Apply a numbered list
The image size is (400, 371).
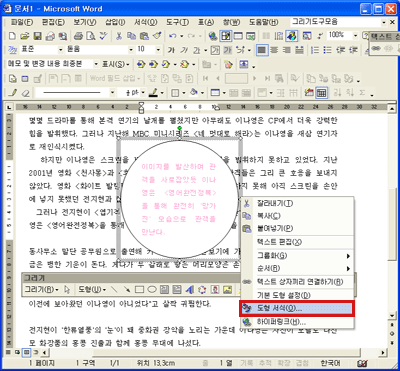pos(315,50)
